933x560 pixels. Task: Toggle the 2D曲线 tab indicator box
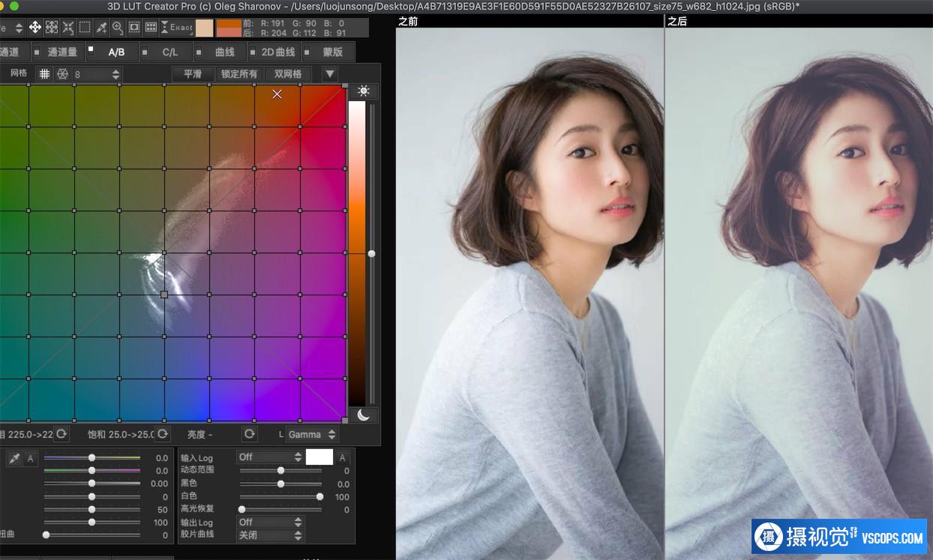point(252,52)
